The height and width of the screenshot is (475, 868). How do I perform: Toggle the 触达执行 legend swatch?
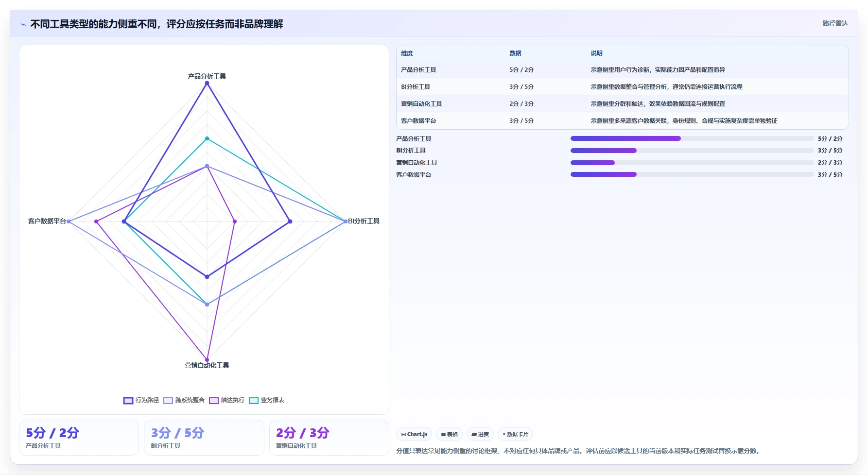click(x=214, y=401)
